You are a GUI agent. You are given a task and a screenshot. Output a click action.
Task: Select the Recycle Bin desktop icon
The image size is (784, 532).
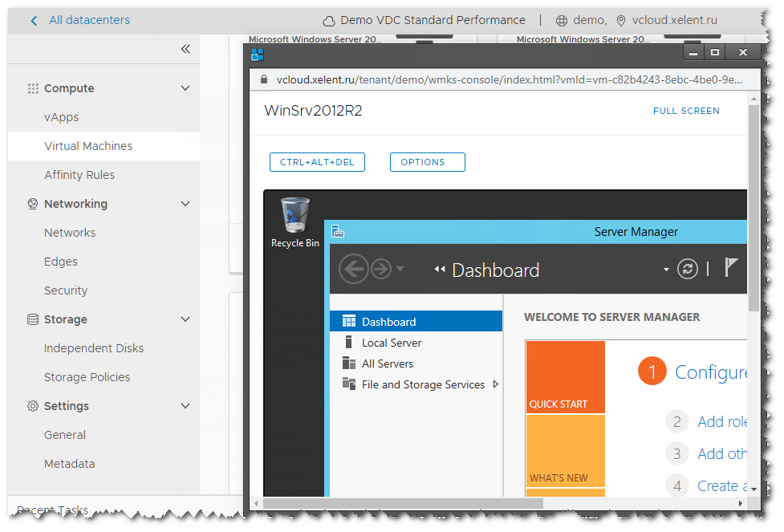pyautogui.click(x=295, y=222)
